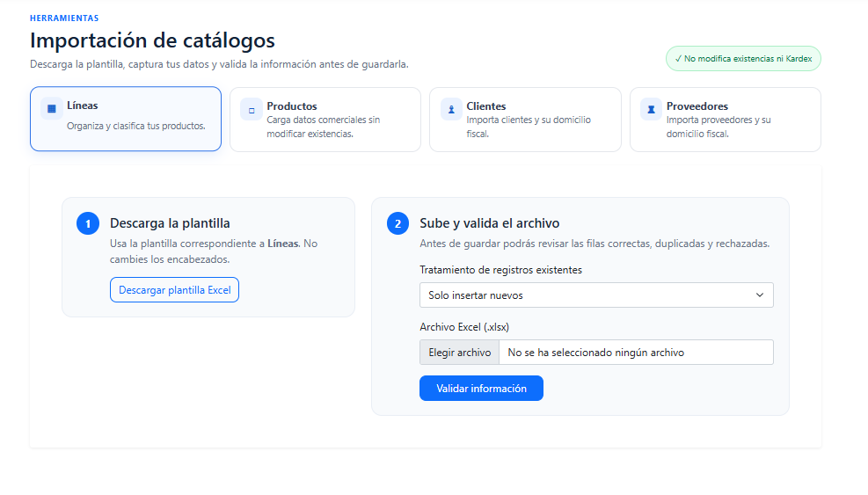The height and width of the screenshot is (495, 868).
Task: Click the Tratamiento de registros existentes label
Action: pyautogui.click(x=500, y=270)
